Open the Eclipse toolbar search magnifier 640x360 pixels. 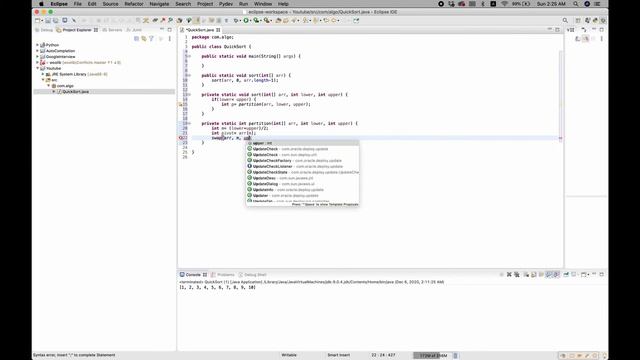(x=565, y=20)
